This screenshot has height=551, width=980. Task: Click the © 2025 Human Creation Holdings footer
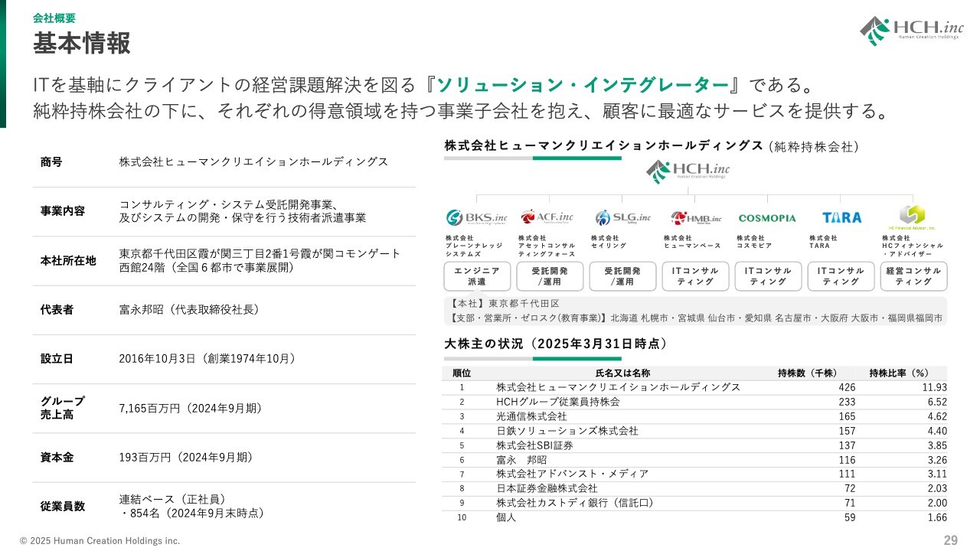point(100,540)
